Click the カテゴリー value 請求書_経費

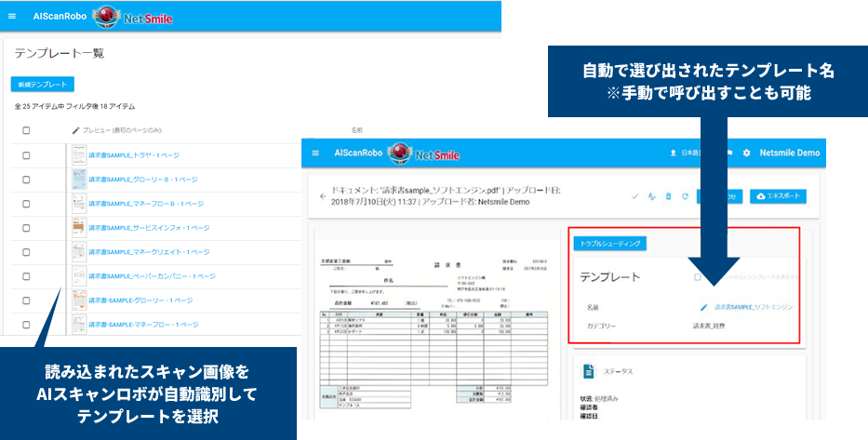709,326
